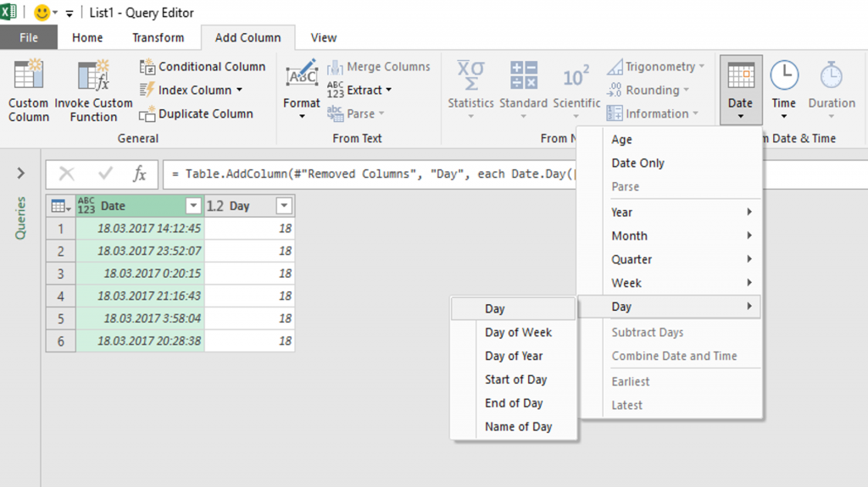Cancel the formula edit (X icon)
The height and width of the screenshot is (487, 868).
pyautogui.click(x=67, y=174)
